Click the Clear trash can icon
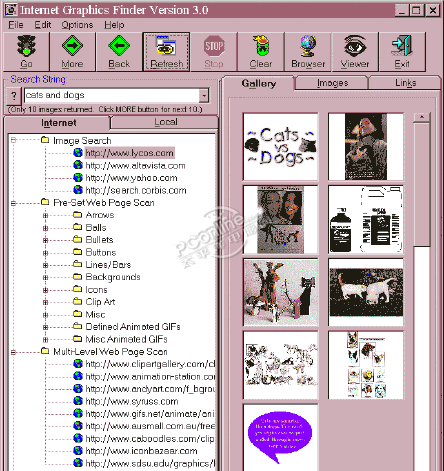The image size is (444, 471). [261, 46]
